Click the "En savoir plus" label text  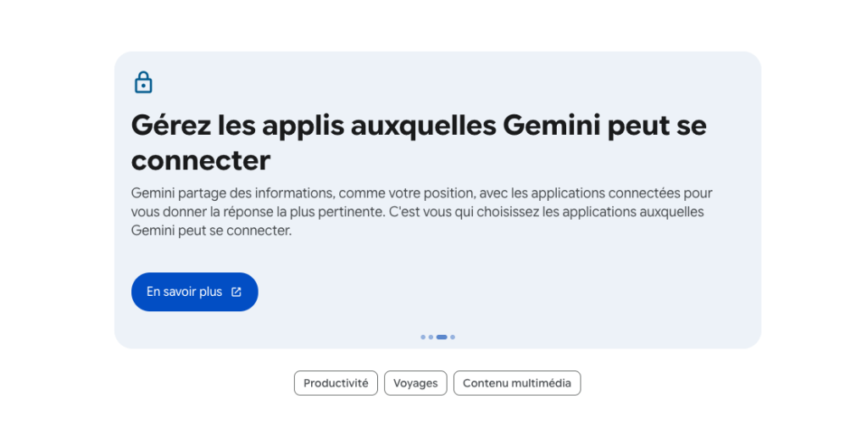184,292
